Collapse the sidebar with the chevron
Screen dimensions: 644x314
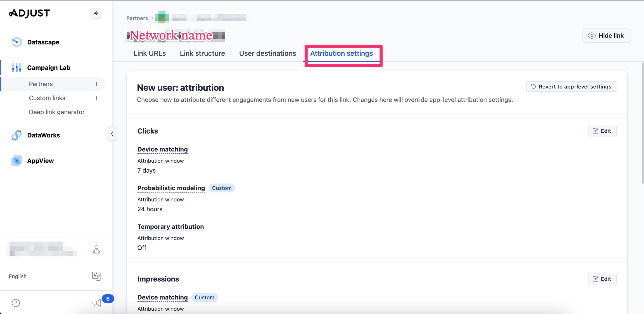[x=112, y=133]
